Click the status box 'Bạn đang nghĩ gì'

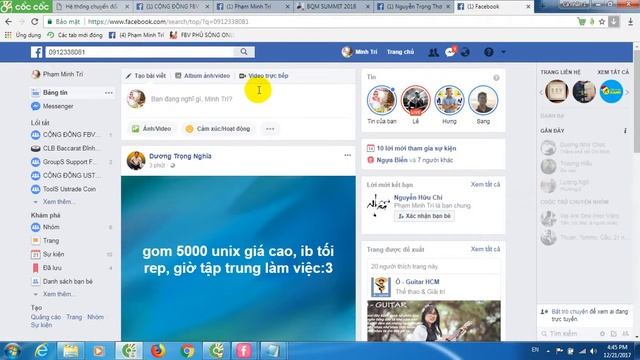(x=191, y=99)
